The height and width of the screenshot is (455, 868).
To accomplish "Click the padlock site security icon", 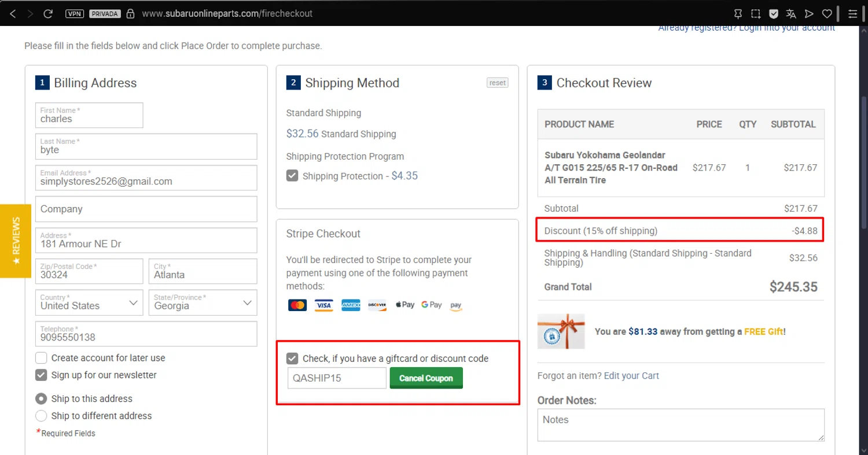I will tap(130, 13).
